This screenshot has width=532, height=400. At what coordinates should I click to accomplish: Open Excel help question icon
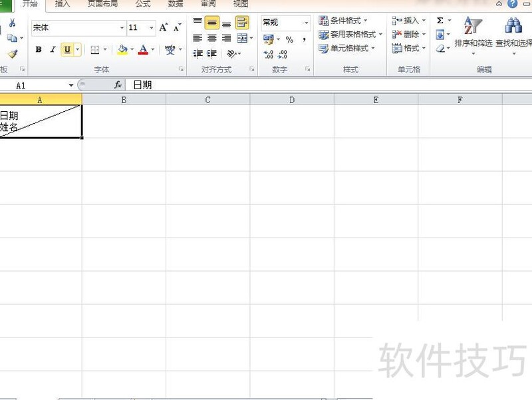click(x=512, y=4)
